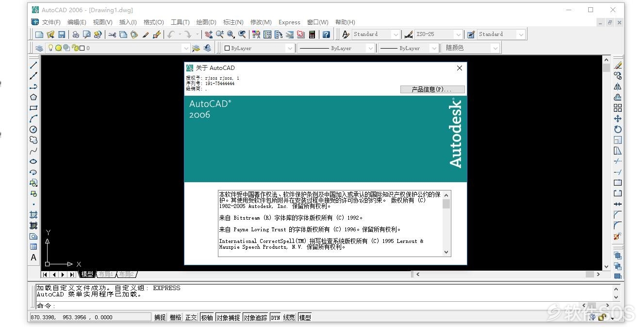
Task: Click the drawing area vertical scrollbar down arrow
Action: [606, 266]
